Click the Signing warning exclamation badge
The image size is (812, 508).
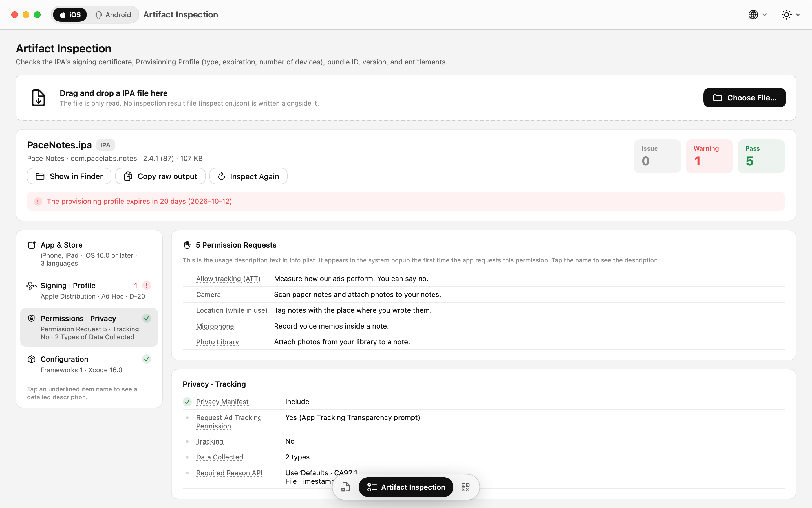click(x=147, y=286)
